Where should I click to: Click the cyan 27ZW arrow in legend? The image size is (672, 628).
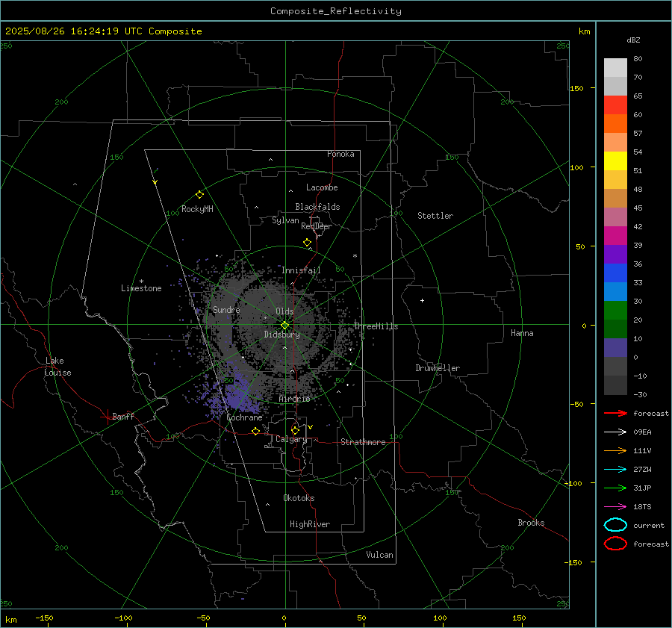tap(615, 470)
